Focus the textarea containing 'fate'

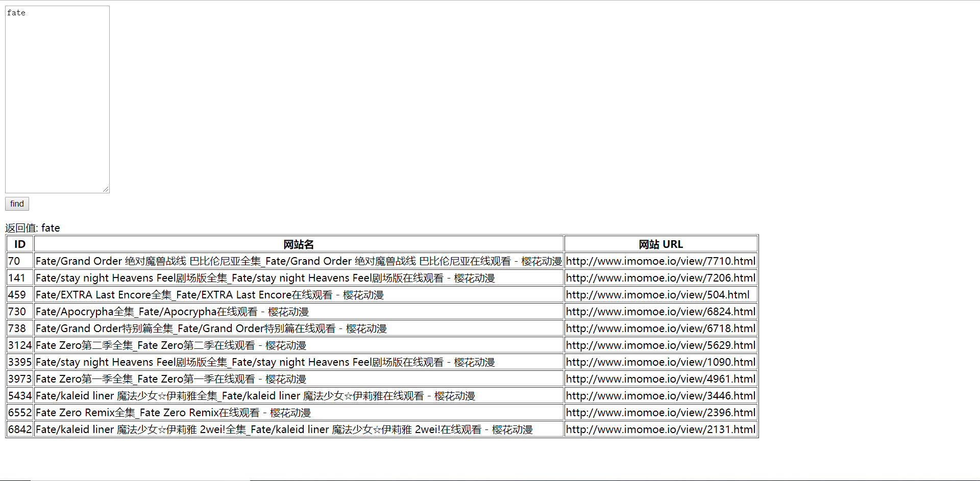[x=57, y=99]
